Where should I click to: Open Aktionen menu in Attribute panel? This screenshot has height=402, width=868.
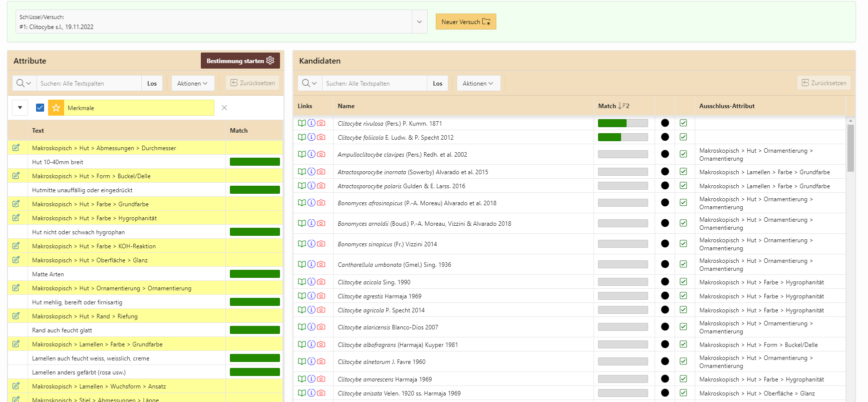point(192,83)
